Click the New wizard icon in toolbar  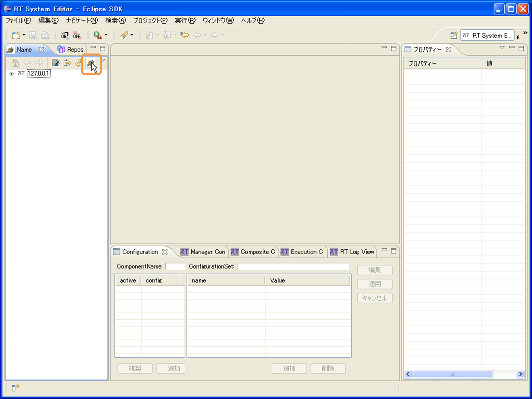pos(16,35)
